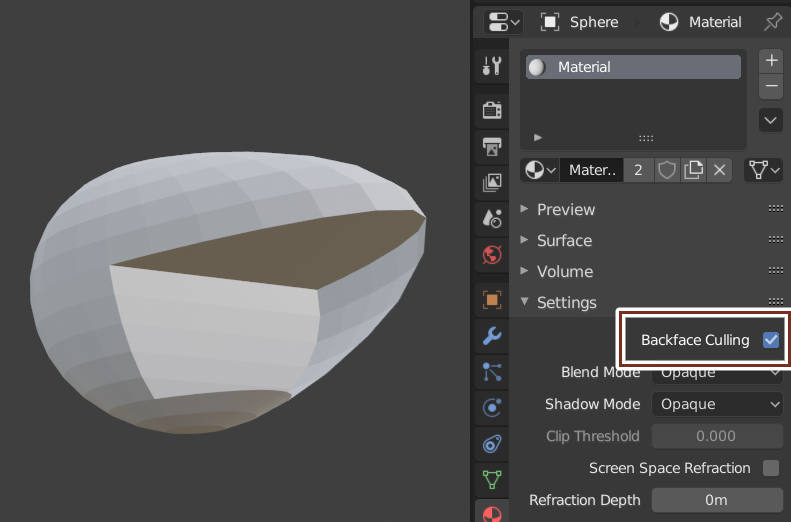The width and height of the screenshot is (791, 522).
Task: Open the Tool properties tab
Action: pos(492,66)
